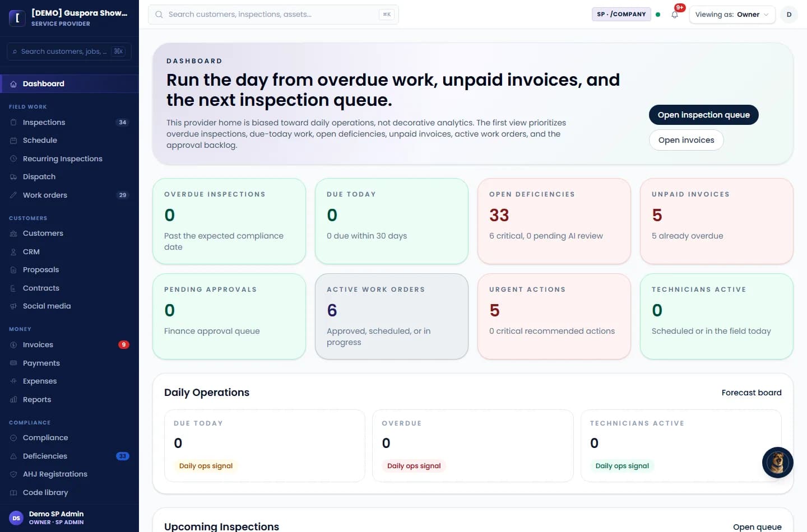This screenshot has width=807, height=532.
Task: Click the red Invoices 9 badge
Action: click(x=124, y=345)
